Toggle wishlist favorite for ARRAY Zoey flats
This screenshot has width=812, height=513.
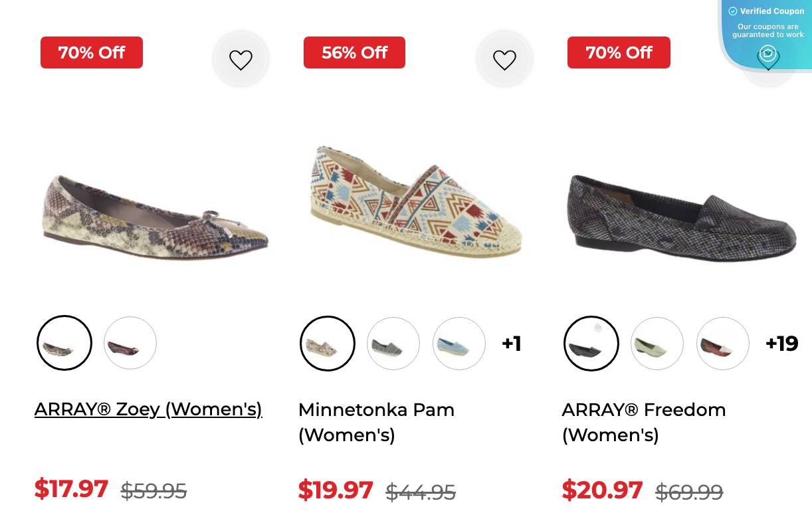pyautogui.click(x=241, y=59)
